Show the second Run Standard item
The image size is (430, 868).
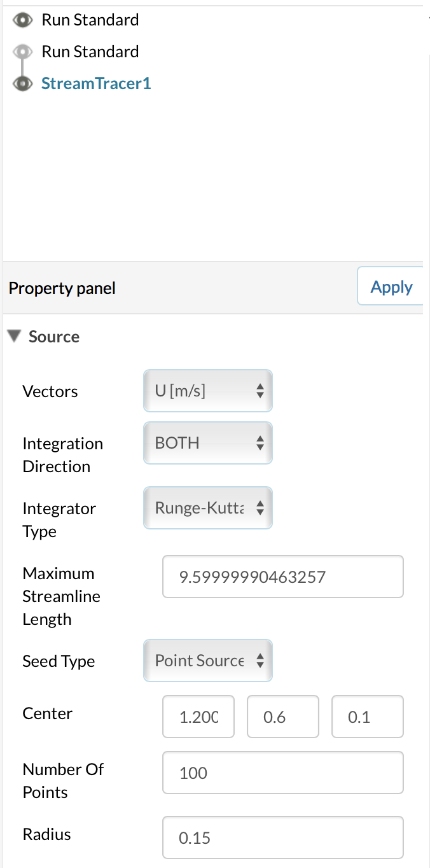click(24, 52)
